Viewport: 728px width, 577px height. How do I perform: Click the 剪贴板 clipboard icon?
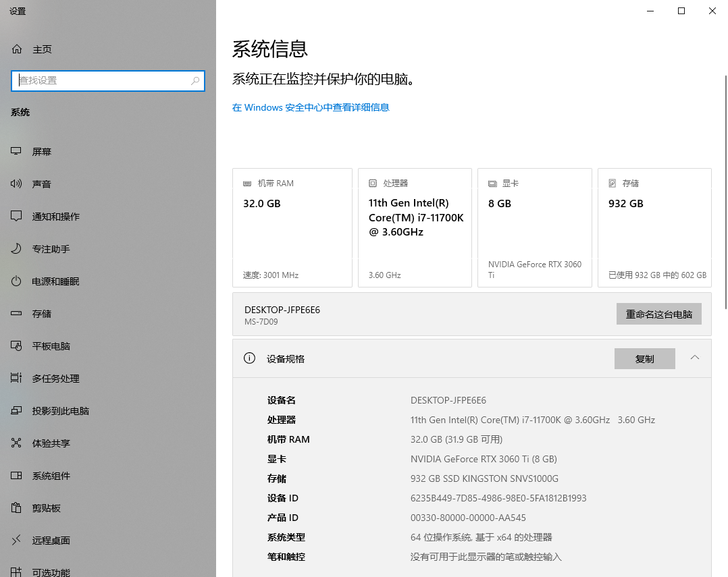[17, 508]
